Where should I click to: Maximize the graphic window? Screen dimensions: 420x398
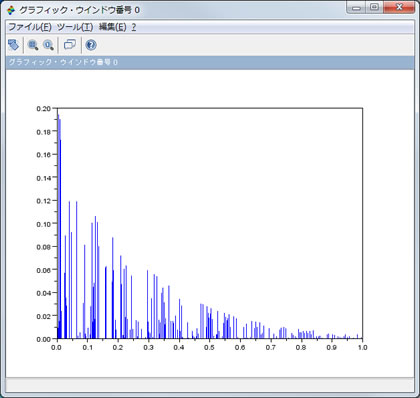click(374, 8)
